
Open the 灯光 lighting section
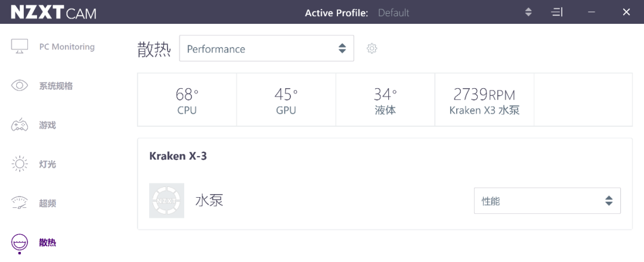click(48, 164)
